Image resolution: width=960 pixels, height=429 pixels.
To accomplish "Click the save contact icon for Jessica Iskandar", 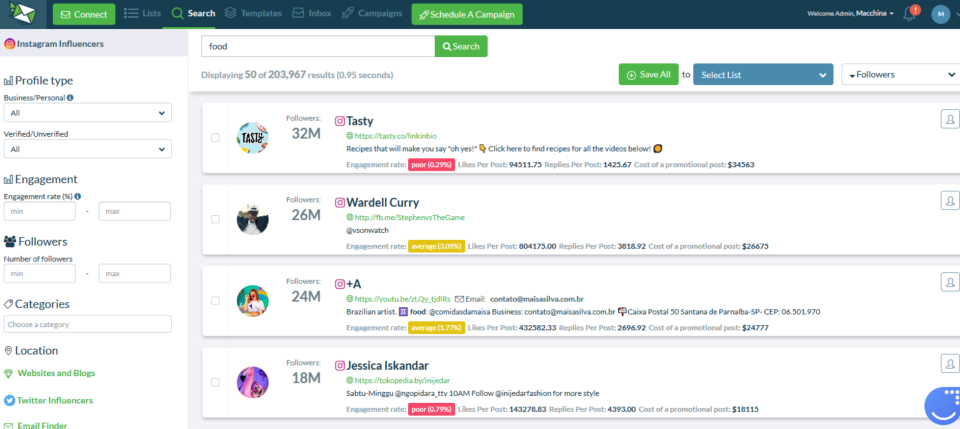I will (950, 364).
